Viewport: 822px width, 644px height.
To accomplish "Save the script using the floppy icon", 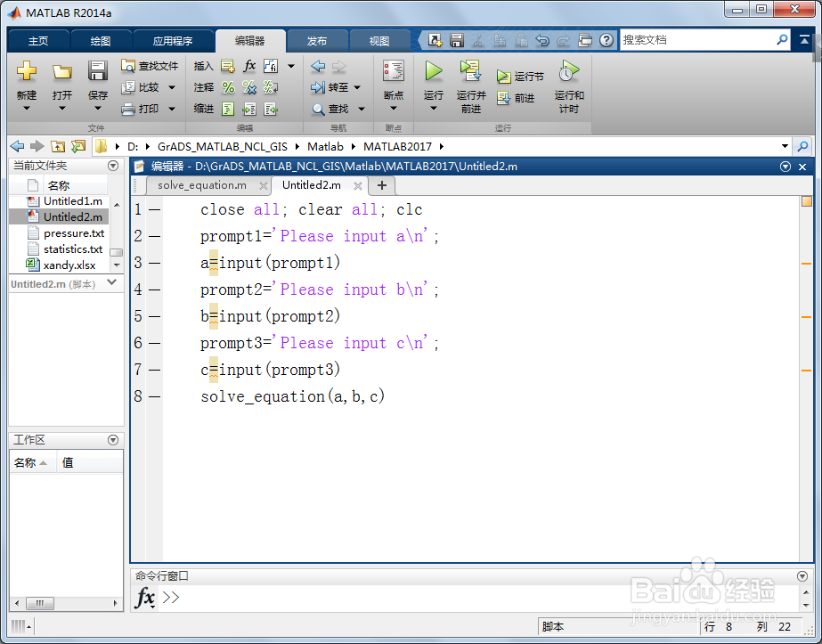I will 97,70.
